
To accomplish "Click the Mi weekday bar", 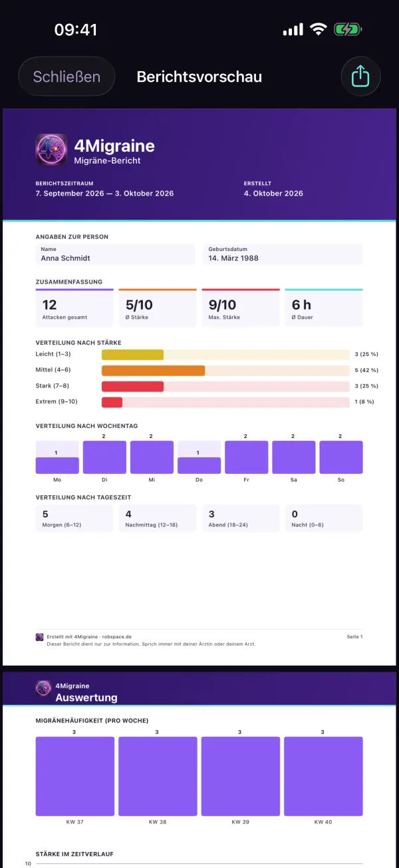I will click(x=152, y=457).
